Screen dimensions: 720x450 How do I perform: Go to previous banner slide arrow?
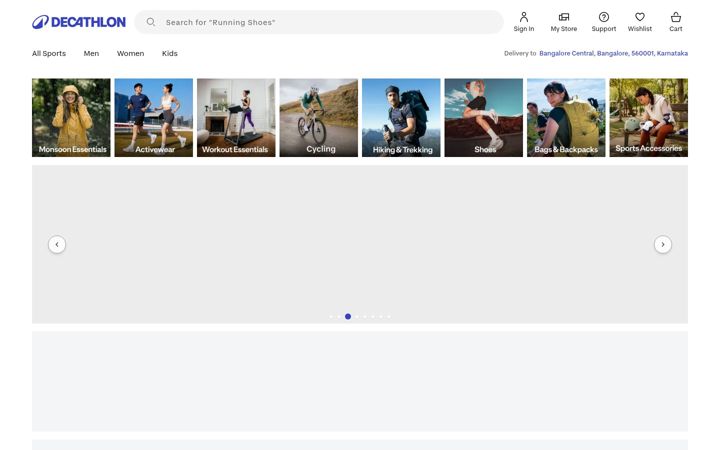(57, 244)
